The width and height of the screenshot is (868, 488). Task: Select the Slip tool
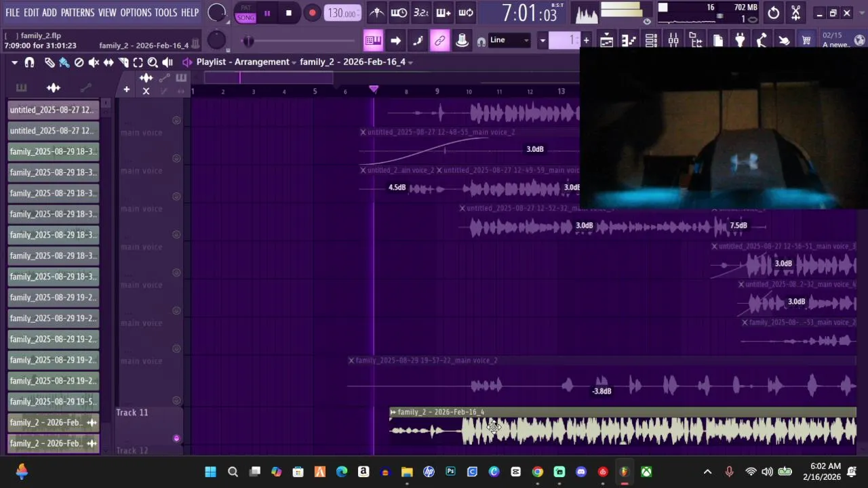(108, 62)
